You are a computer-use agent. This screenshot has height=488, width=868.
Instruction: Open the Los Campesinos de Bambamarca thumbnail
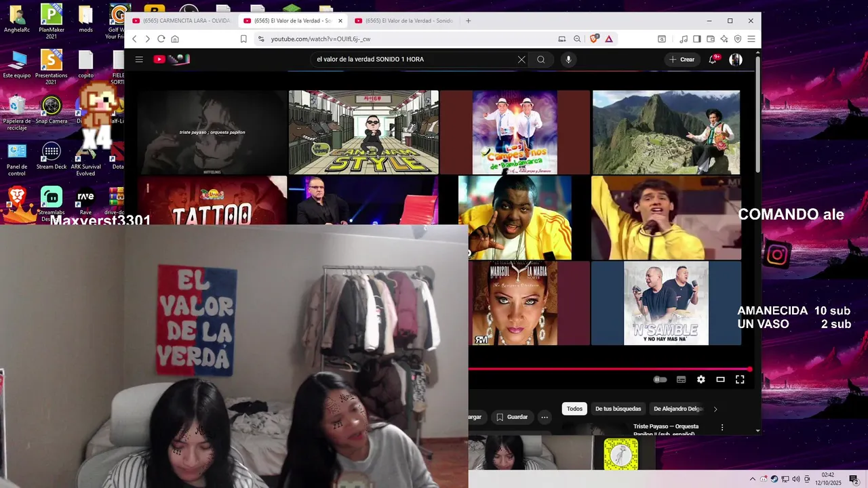(x=515, y=132)
